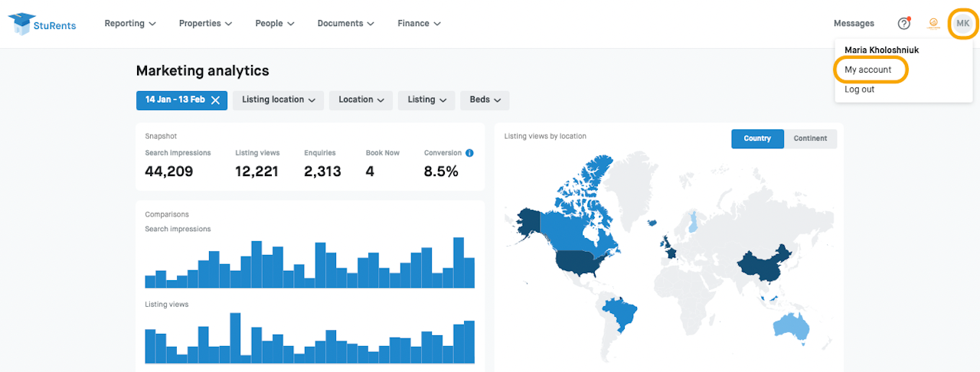Open the Finance menu
The width and height of the screenshot is (980, 372).
coord(419,24)
